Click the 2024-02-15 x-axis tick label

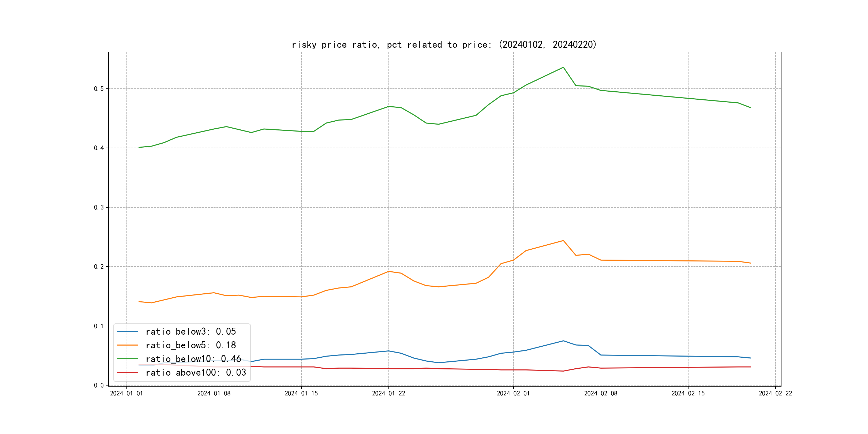[688, 393]
